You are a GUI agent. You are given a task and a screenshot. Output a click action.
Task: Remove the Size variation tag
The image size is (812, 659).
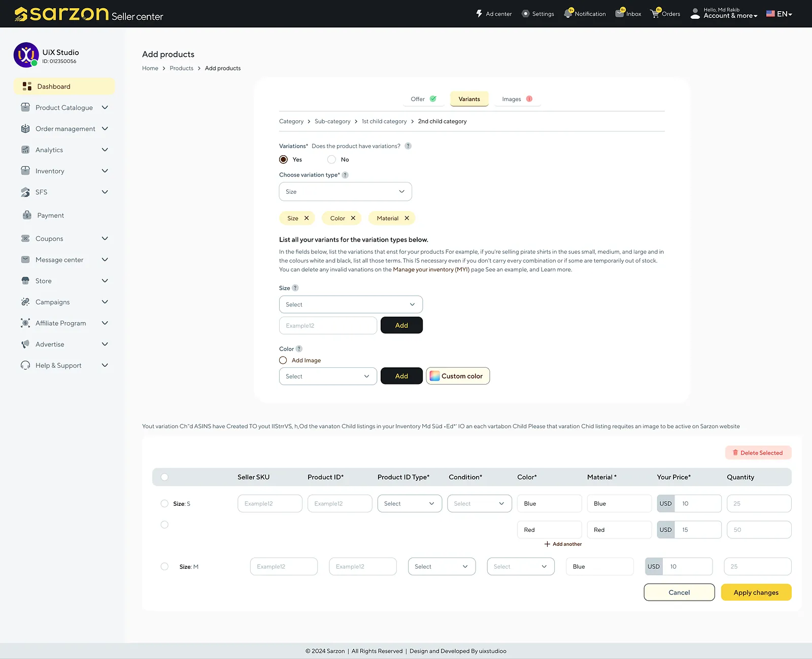point(307,218)
